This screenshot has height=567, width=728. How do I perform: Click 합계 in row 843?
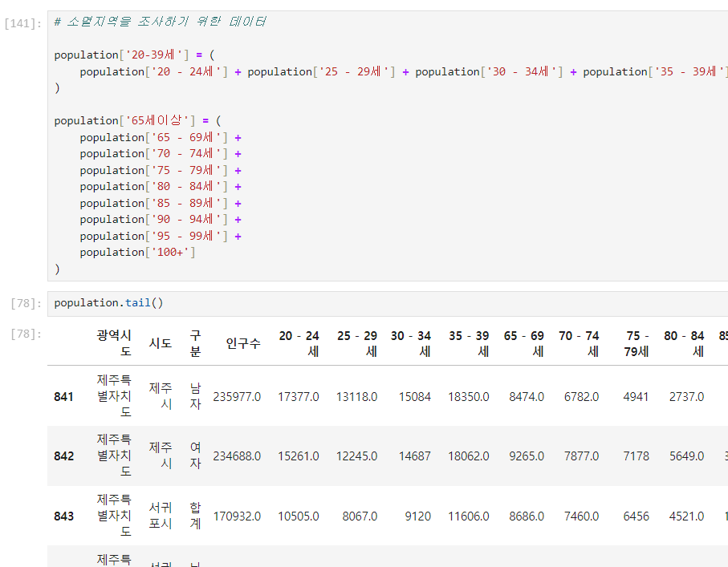click(196, 515)
